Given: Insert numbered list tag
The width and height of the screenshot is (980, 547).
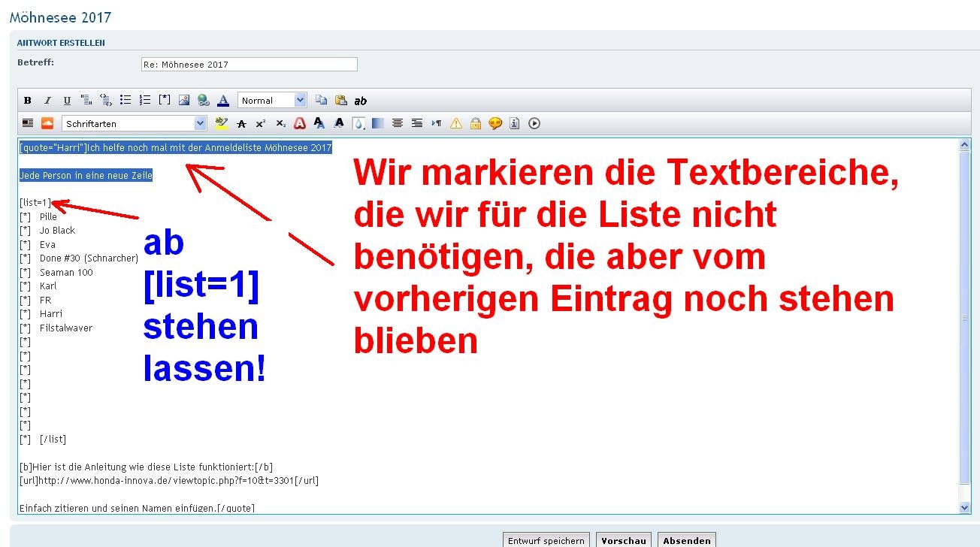Looking at the screenshot, I should [145, 101].
